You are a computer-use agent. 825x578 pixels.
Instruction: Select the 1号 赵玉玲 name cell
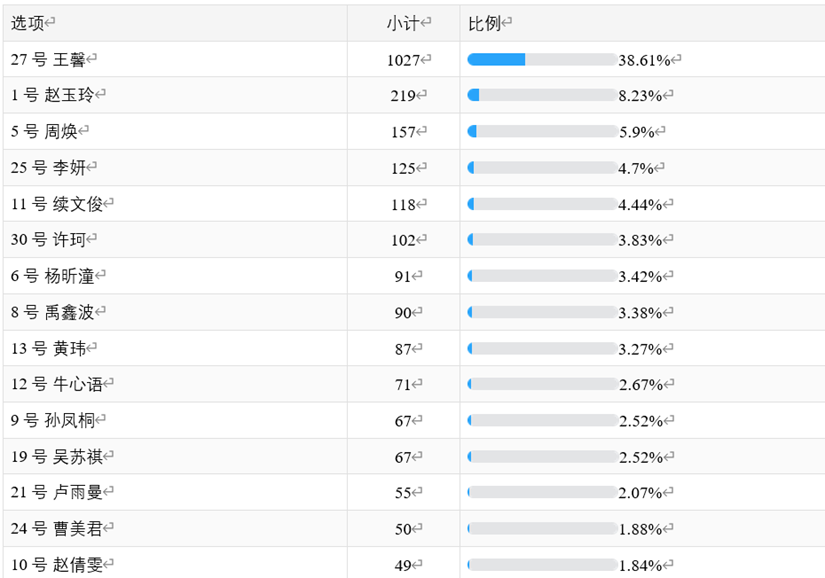tap(56, 96)
